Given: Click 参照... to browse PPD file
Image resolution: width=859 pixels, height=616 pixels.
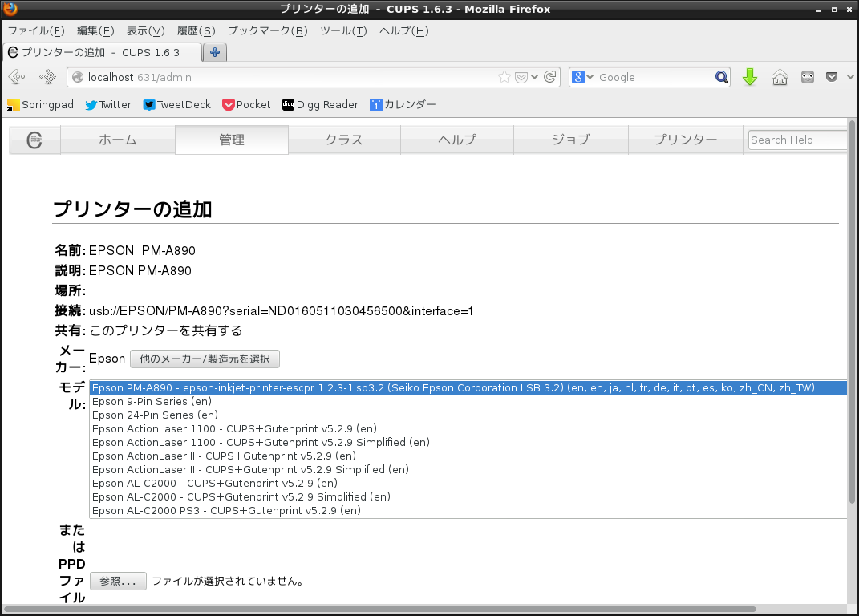Looking at the screenshot, I should click(118, 581).
